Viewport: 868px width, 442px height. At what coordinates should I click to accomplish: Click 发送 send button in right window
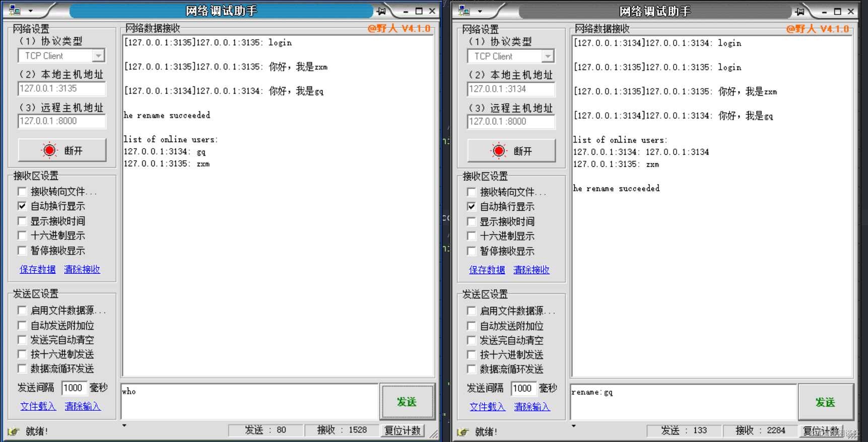tap(826, 402)
